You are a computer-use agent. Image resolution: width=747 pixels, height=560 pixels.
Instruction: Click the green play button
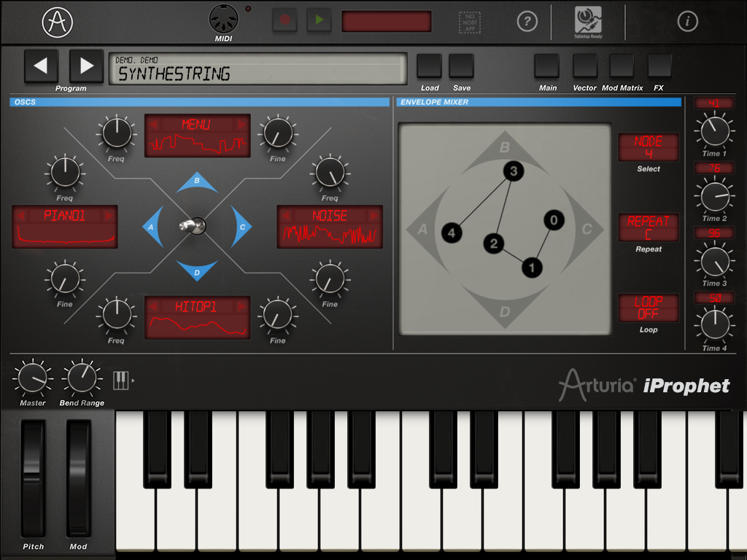(319, 20)
